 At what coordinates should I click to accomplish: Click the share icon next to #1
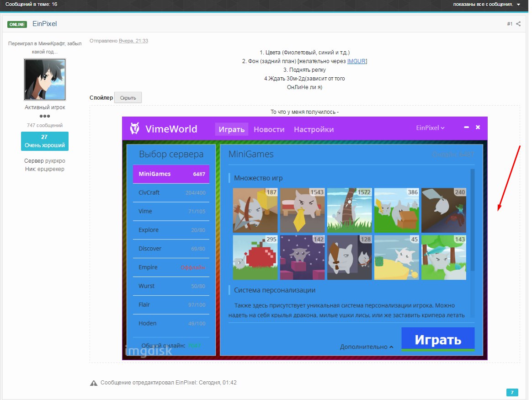click(518, 24)
